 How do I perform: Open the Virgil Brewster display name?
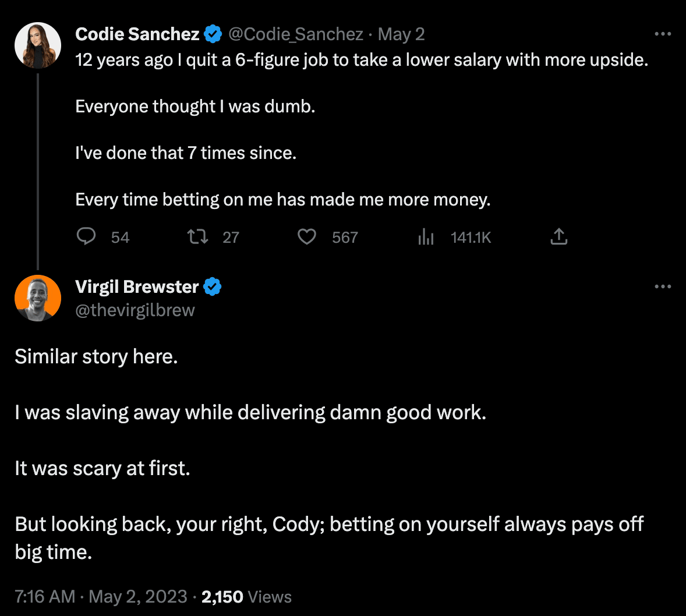(136, 287)
